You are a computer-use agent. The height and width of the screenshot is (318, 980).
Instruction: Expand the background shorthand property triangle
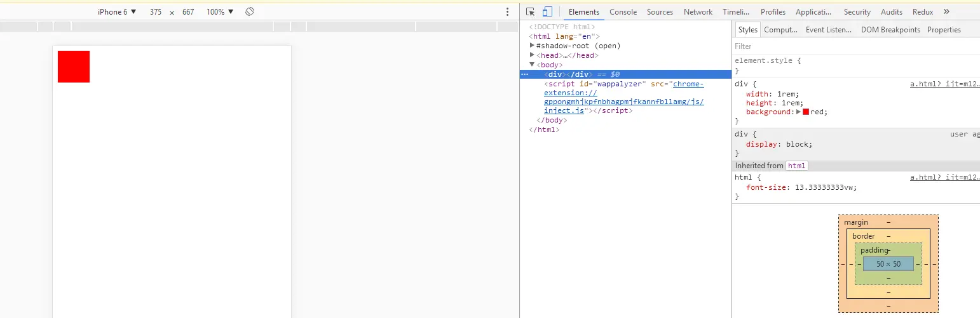click(x=799, y=112)
